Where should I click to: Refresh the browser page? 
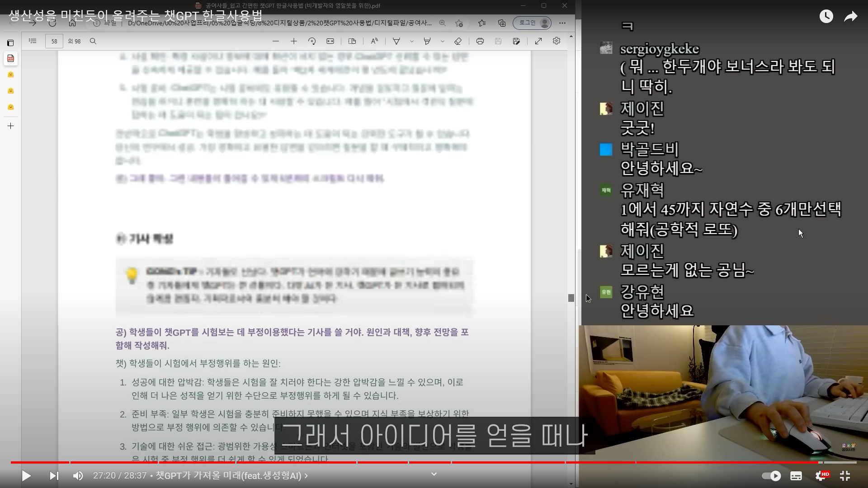52,23
